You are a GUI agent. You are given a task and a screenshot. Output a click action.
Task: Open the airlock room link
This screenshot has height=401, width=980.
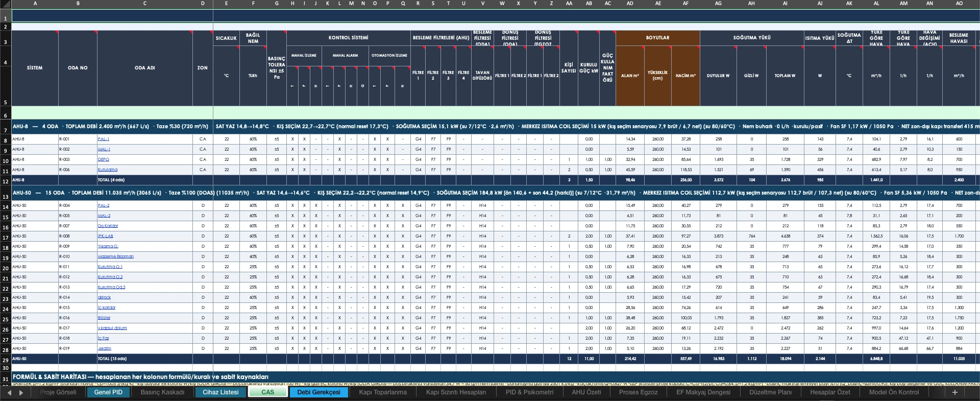click(104, 297)
